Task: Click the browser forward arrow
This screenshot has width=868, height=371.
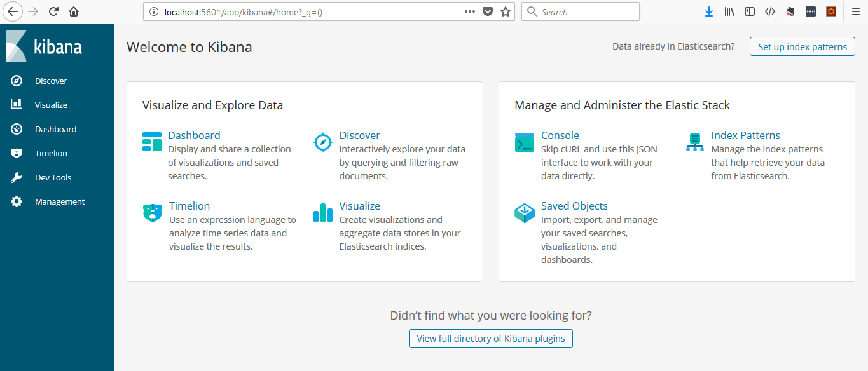Action: (33, 11)
